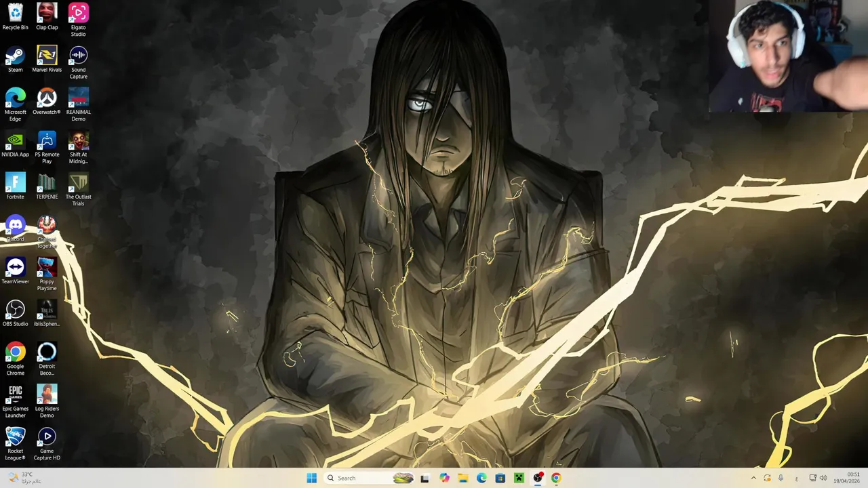Open Minecraft from the taskbar
The height and width of the screenshot is (488, 868).
(x=519, y=478)
